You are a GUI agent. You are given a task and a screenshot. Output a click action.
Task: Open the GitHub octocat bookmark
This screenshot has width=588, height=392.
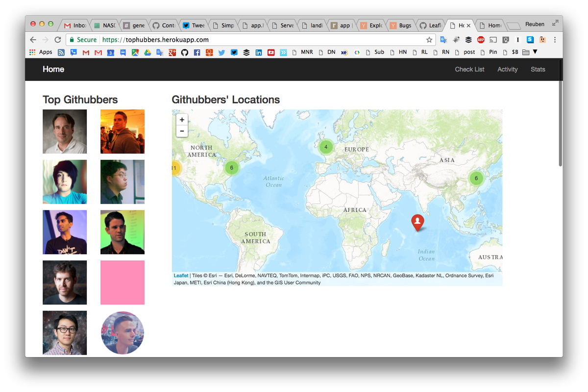click(185, 52)
